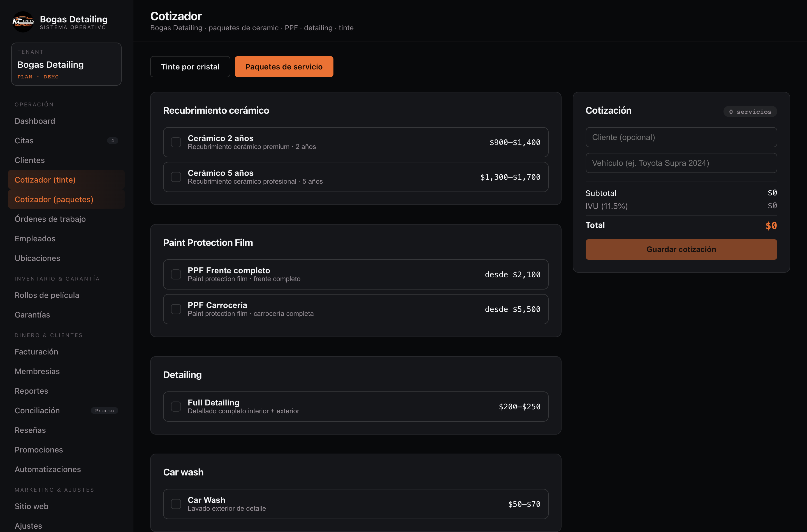Image resolution: width=807 pixels, height=532 pixels.
Task: Open Facturación section
Action: 66,352
